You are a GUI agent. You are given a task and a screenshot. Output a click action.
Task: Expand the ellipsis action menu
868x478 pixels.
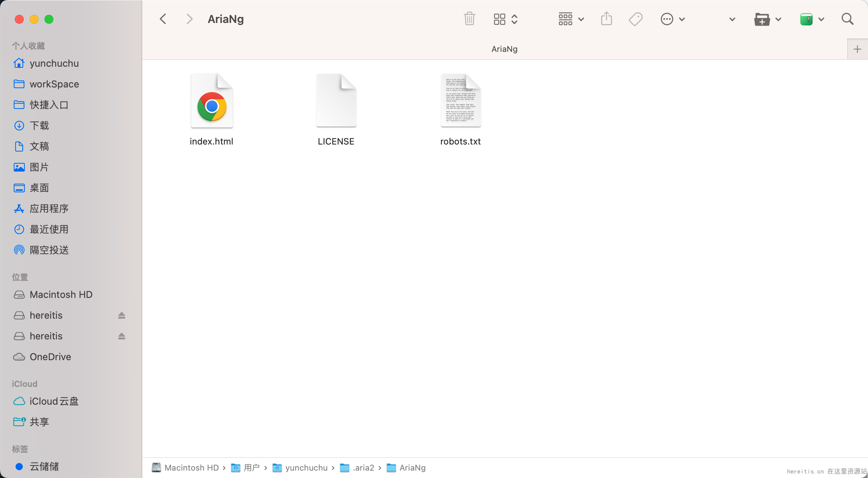pyautogui.click(x=672, y=19)
